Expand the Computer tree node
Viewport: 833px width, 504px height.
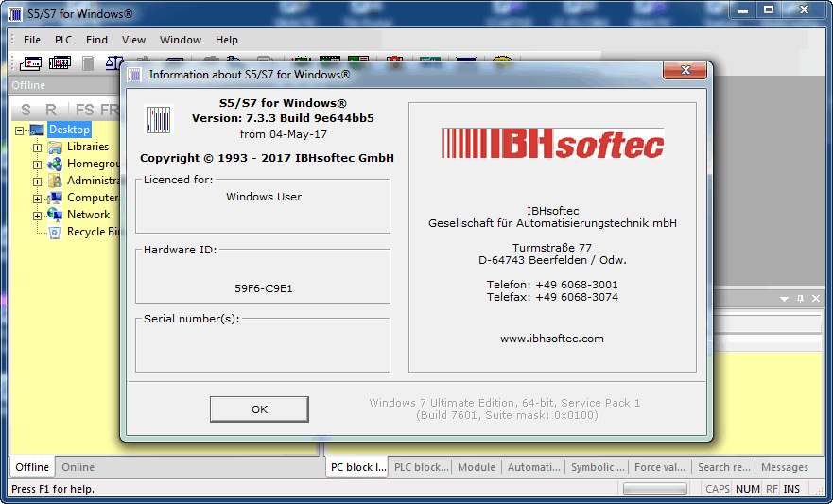(x=37, y=199)
